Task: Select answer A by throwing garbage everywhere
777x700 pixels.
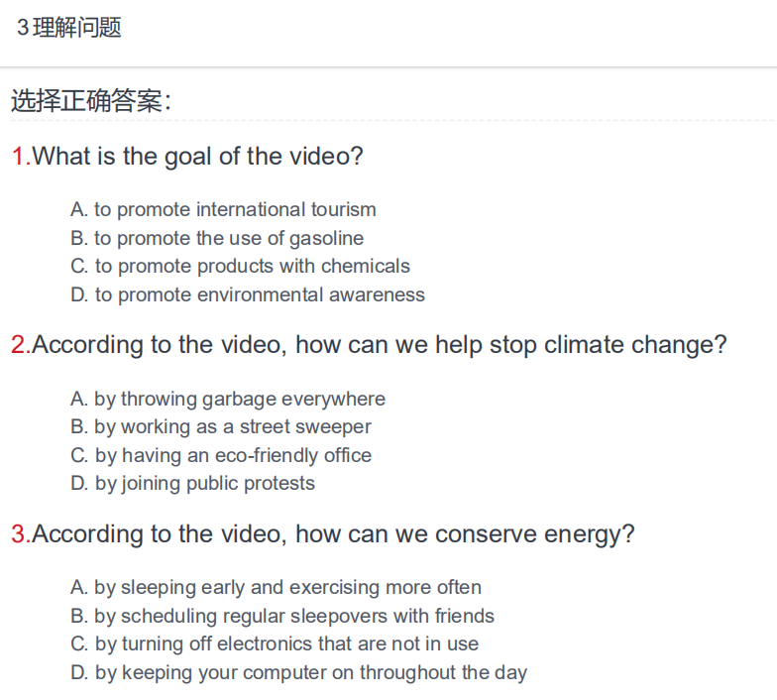Action: pos(228,399)
